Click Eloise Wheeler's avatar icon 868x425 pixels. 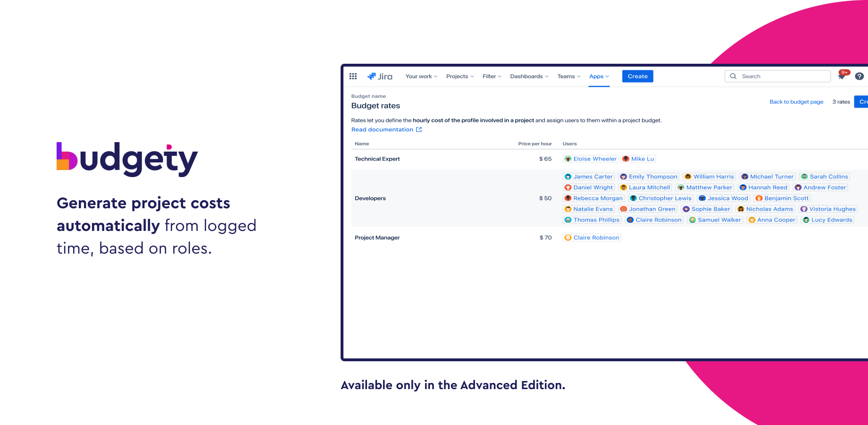click(x=568, y=159)
